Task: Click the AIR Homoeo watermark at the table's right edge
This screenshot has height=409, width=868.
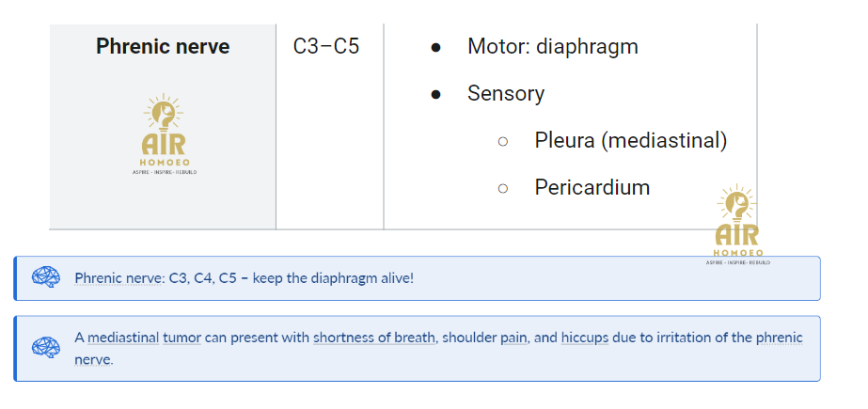Action: [737, 225]
